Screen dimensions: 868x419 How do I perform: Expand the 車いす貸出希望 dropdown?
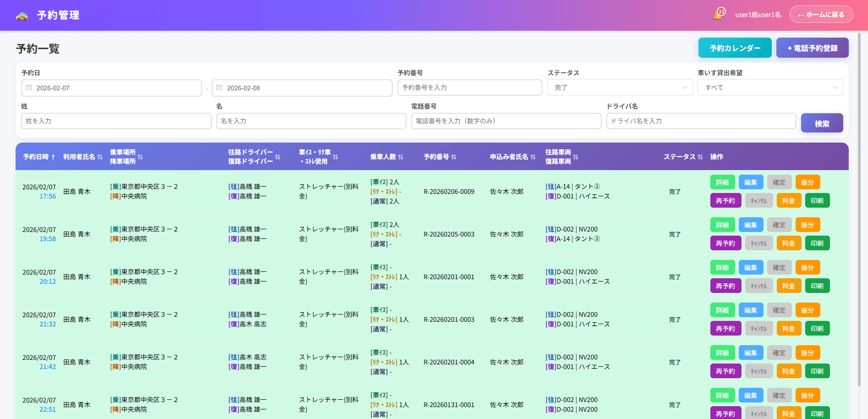point(770,88)
